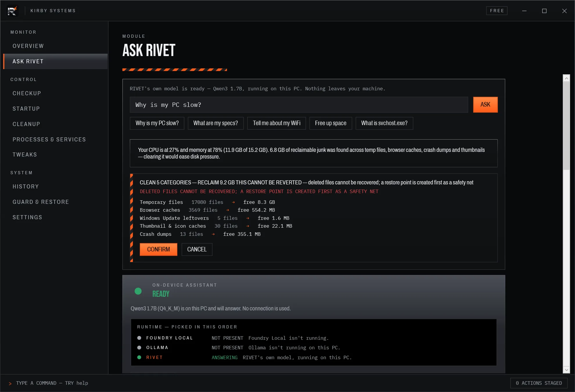Screen dimensions: 575x392
Task: Open Guard & Restore
Action: tap(55, 202)
